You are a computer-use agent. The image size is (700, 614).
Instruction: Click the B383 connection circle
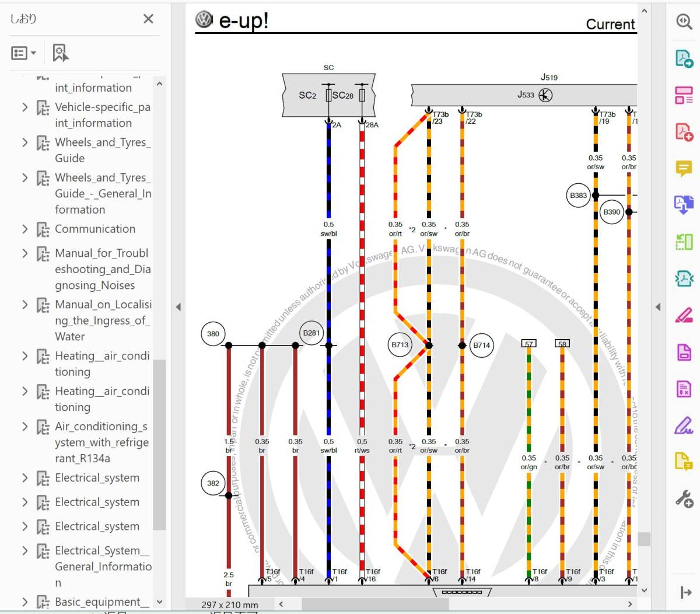[x=578, y=196]
